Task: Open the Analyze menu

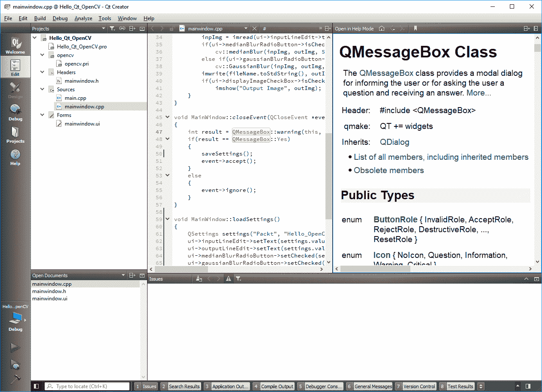Action: coord(83,18)
